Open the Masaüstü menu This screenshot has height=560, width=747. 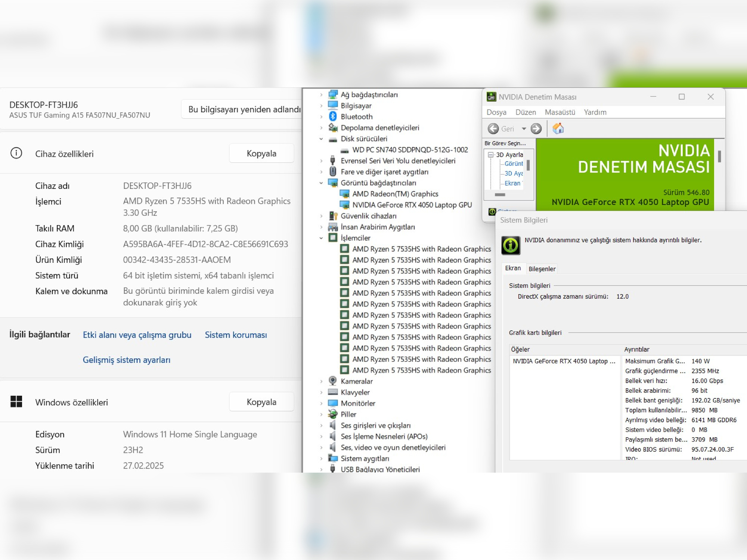pos(560,112)
